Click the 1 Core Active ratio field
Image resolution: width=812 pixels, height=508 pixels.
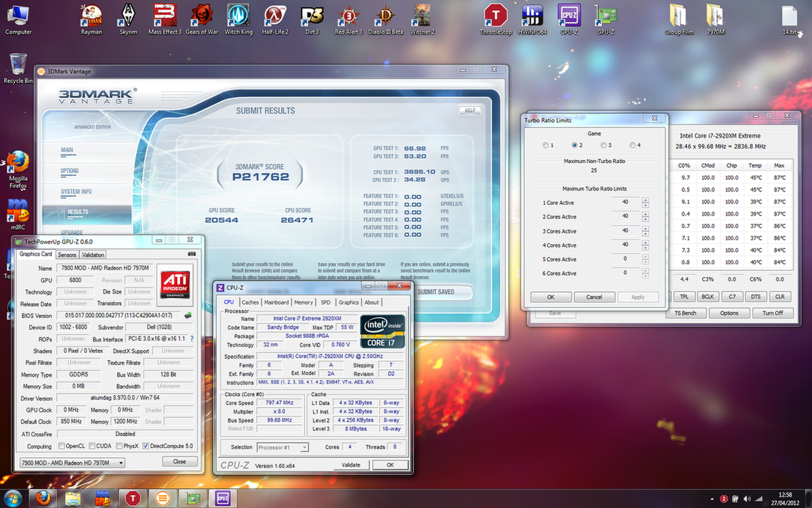(625, 202)
